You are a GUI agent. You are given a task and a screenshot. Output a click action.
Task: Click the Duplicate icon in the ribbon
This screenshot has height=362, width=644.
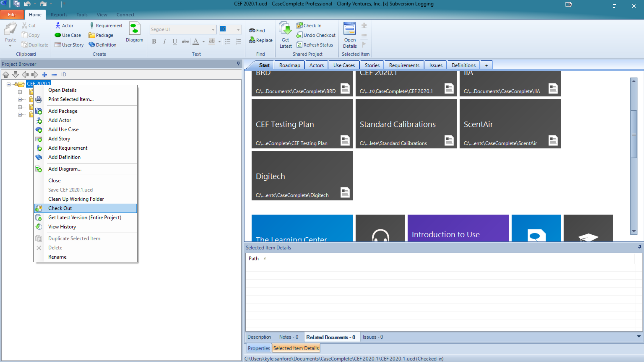24,45
